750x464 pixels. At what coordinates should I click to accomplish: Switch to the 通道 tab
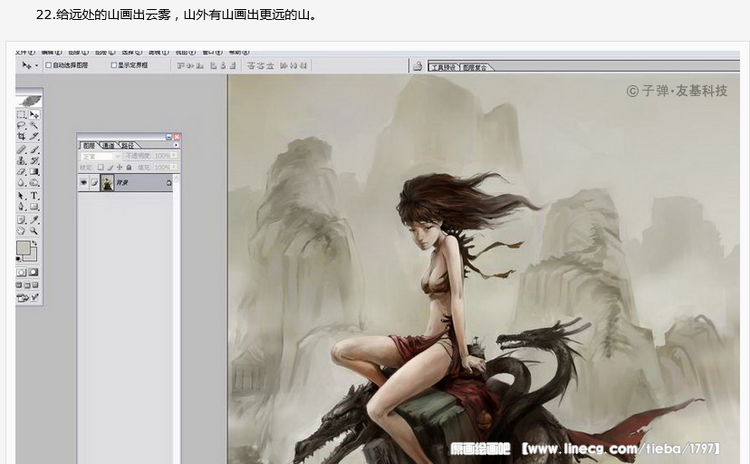click(109, 145)
